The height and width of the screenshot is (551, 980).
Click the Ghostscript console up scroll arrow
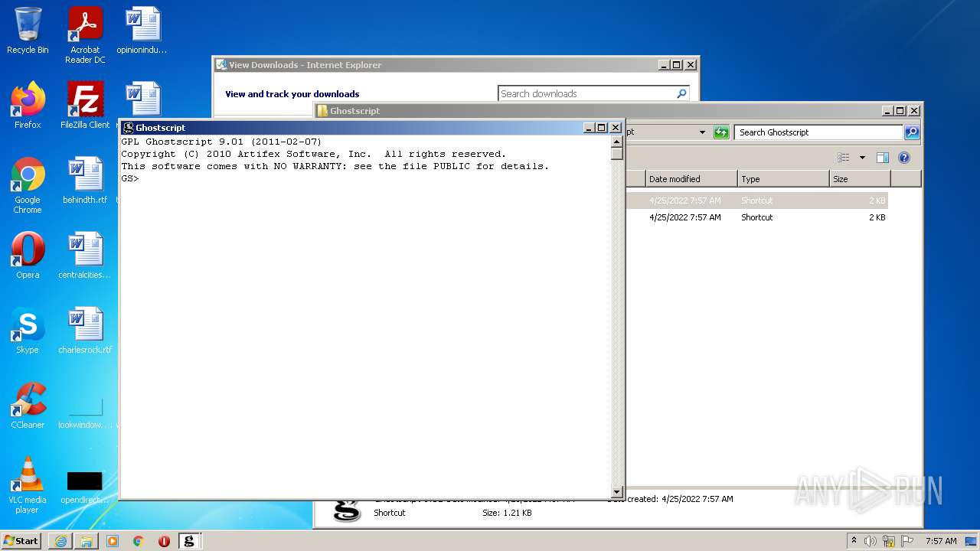(x=617, y=142)
